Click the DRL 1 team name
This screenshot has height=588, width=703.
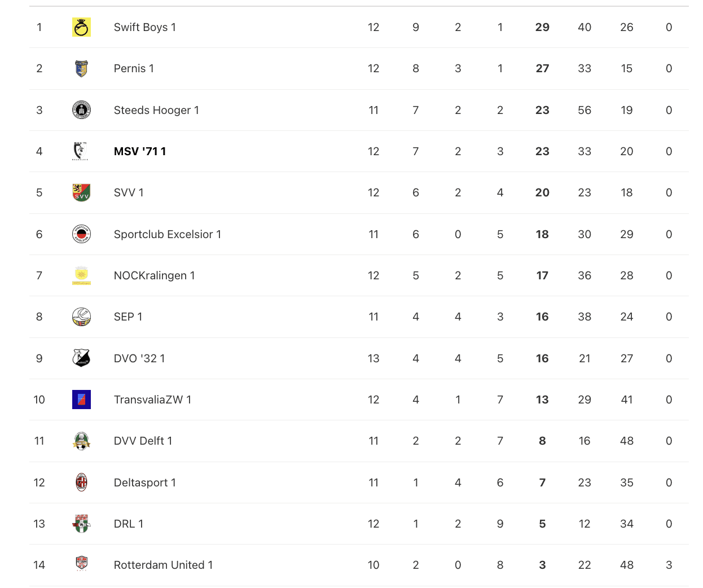129,524
